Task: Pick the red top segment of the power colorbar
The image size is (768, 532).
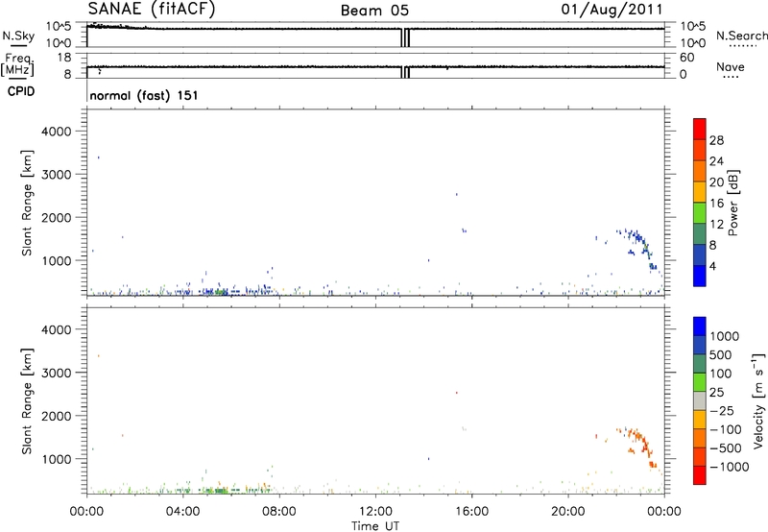Action: point(700,129)
